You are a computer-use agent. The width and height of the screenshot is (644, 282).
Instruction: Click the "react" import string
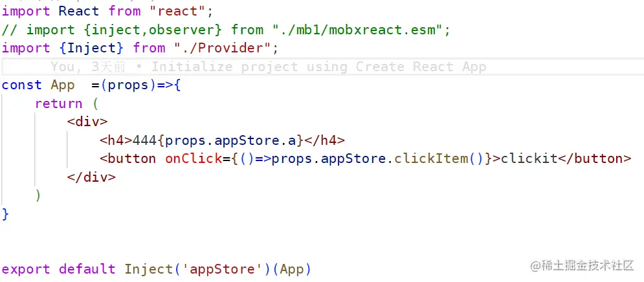click(x=178, y=11)
